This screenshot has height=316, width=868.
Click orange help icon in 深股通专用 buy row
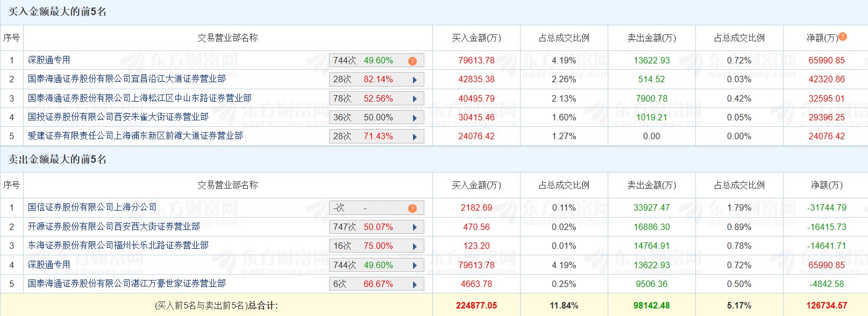(x=412, y=61)
